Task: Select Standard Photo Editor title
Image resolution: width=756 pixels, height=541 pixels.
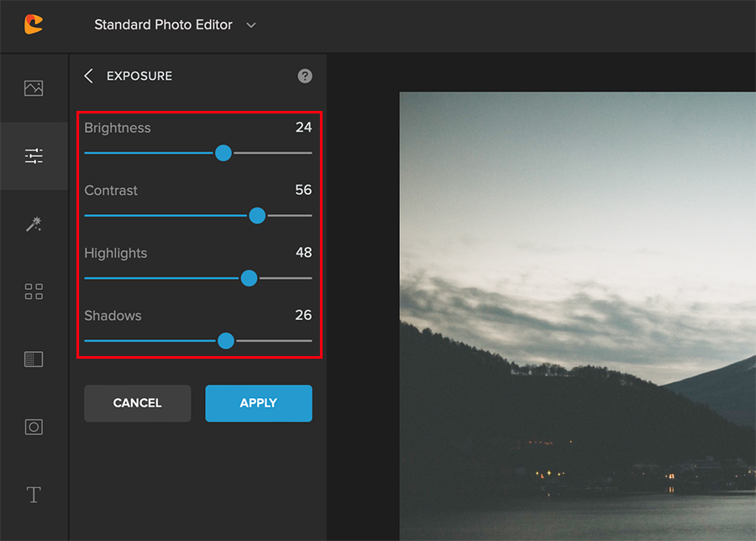Action: (163, 24)
